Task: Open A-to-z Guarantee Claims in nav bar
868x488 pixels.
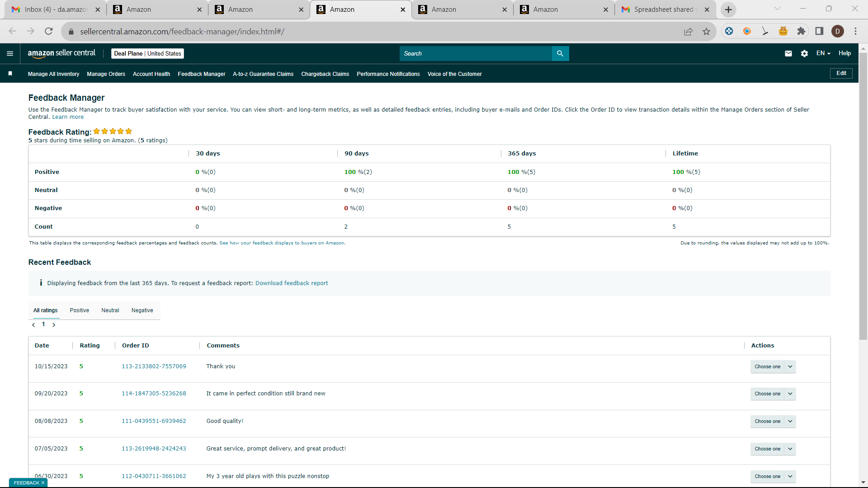Action: click(x=263, y=74)
